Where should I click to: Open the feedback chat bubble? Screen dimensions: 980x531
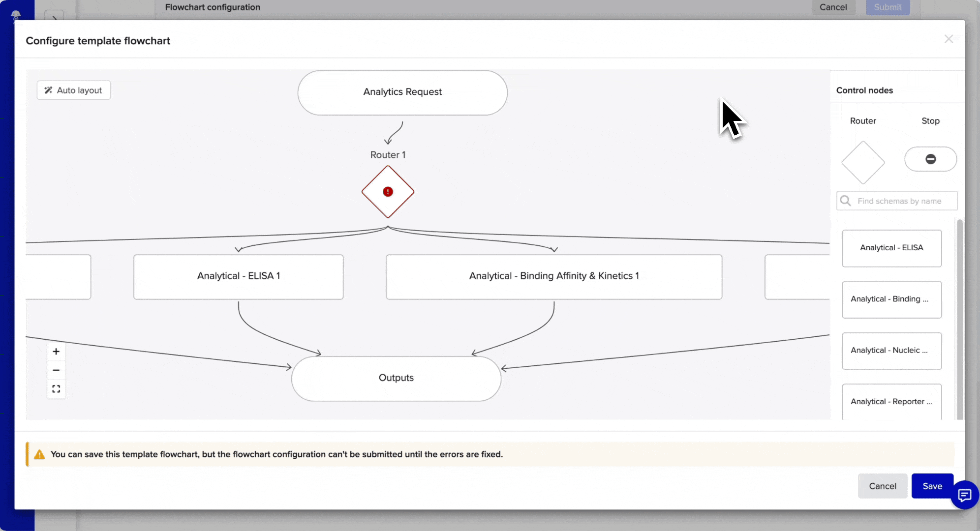965,496
